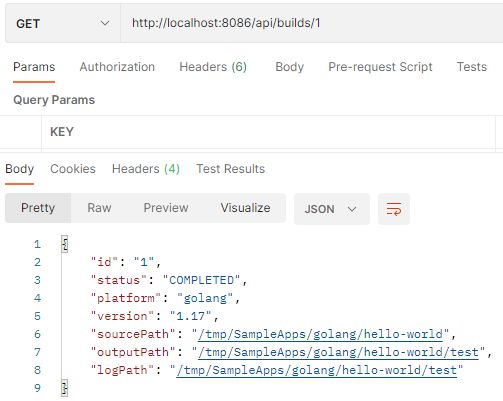Viewport: 503px width, 401px height.
Task: Click the KEY column header
Action: pyautogui.click(x=62, y=132)
